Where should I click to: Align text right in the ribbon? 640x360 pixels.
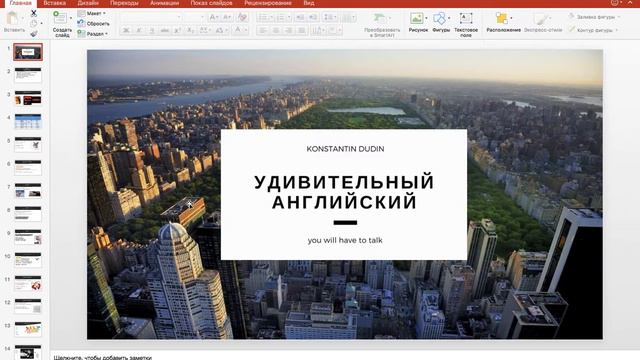289,30
